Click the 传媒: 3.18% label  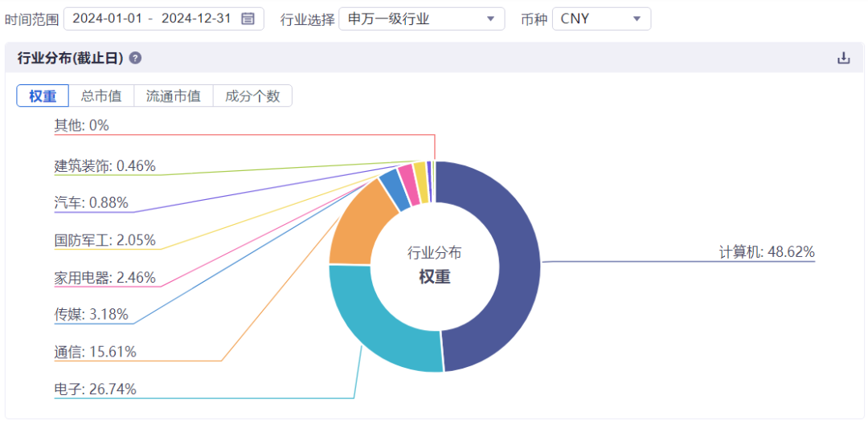92,315
